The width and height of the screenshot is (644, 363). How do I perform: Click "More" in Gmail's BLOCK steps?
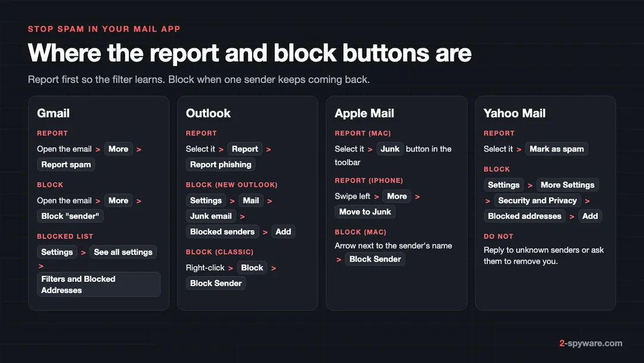coord(118,201)
